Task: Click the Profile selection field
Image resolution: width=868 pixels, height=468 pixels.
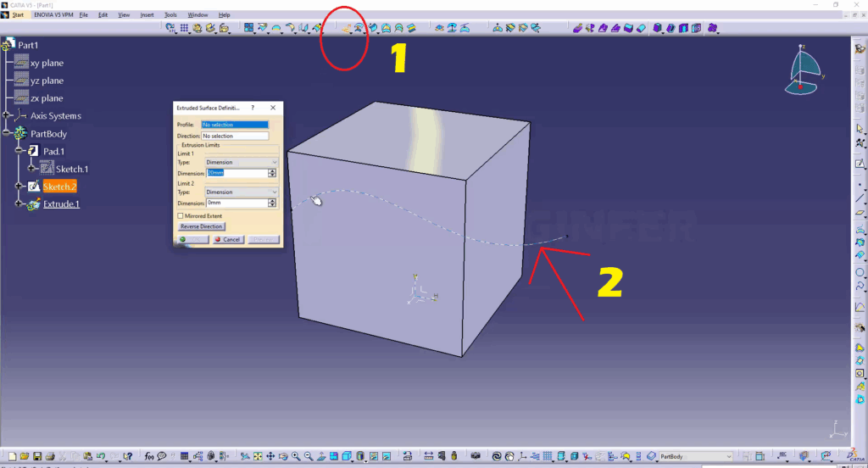Action: click(235, 125)
